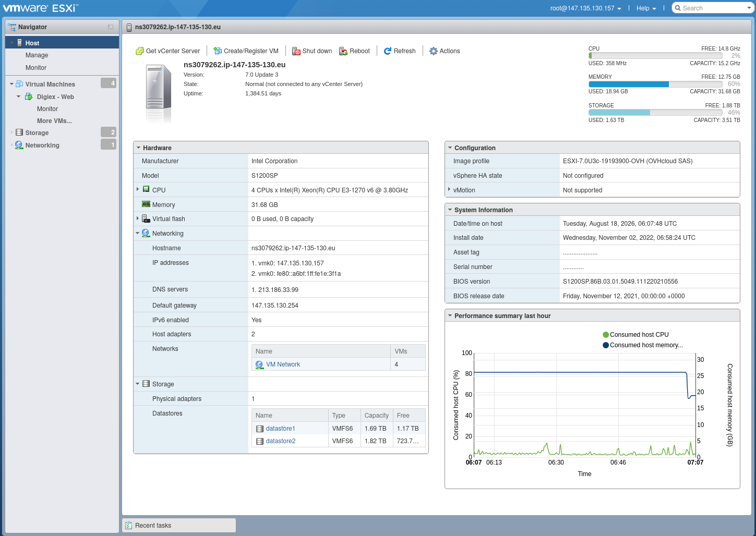Expand the Storage node in Navigator
The width and height of the screenshot is (756, 536).
point(11,132)
